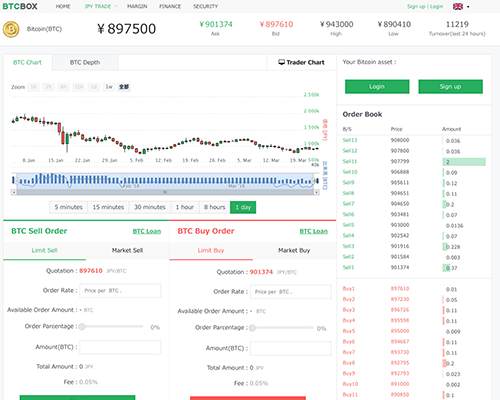Screen dimensions: 500x400
Task: Select the 1 hour interval
Action: [185, 207]
